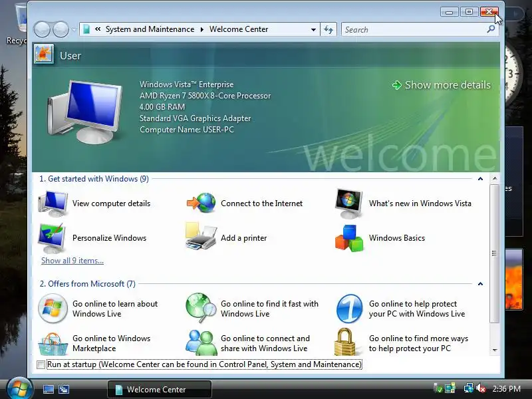This screenshot has width=532, height=399.
Task: Click the Back navigation button
Action: pos(43,29)
